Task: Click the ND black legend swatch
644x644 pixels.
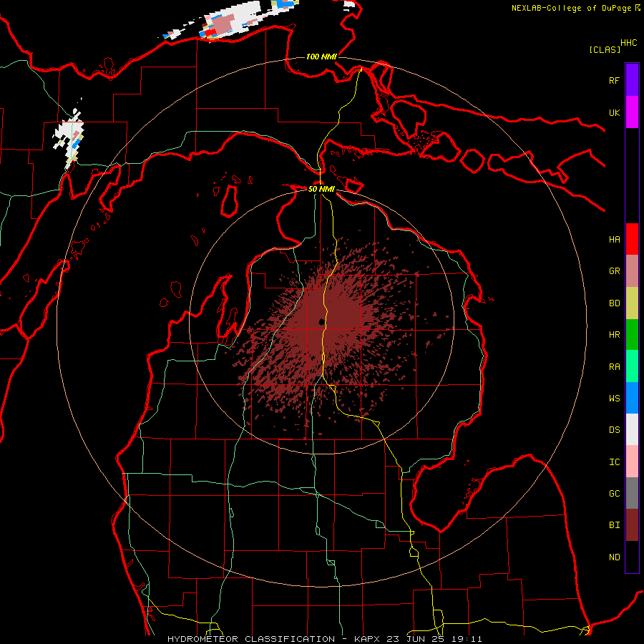Action: point(632,557)
